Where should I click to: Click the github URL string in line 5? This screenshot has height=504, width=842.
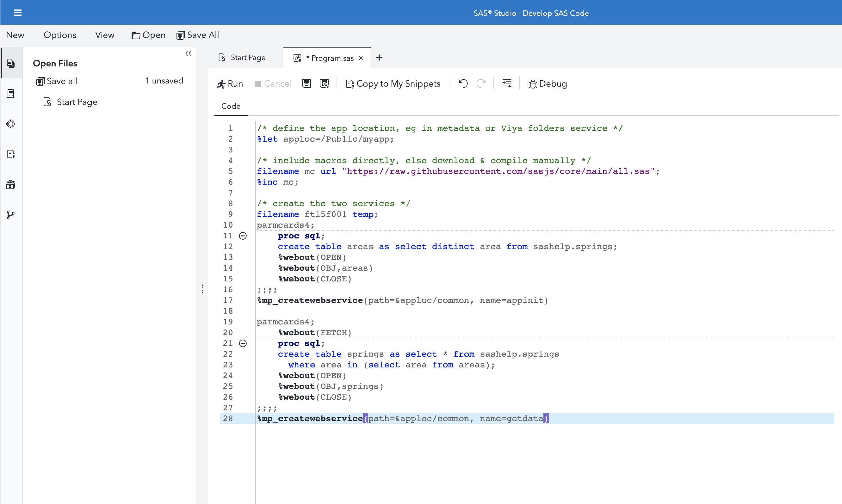498,171
